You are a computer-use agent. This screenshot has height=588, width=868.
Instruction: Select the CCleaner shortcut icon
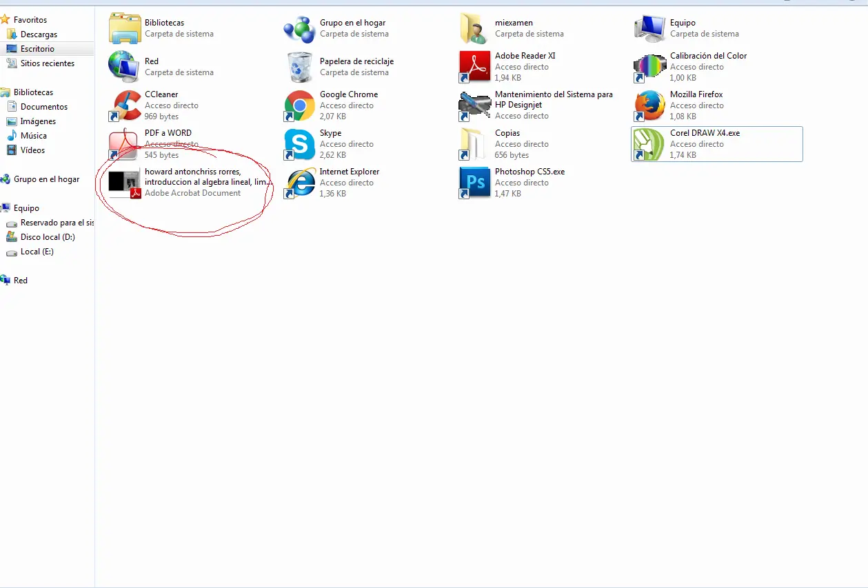[125, 105]
